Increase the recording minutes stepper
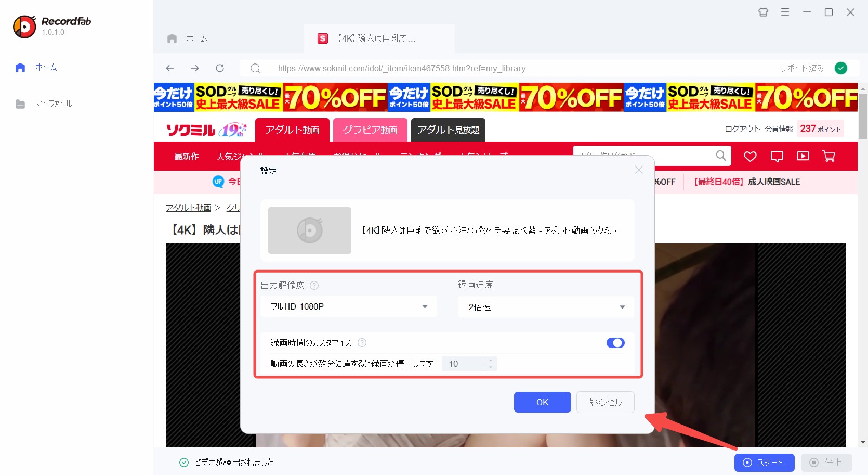The width and height of the screenshot is (868, 475). (x=490, y=360)
